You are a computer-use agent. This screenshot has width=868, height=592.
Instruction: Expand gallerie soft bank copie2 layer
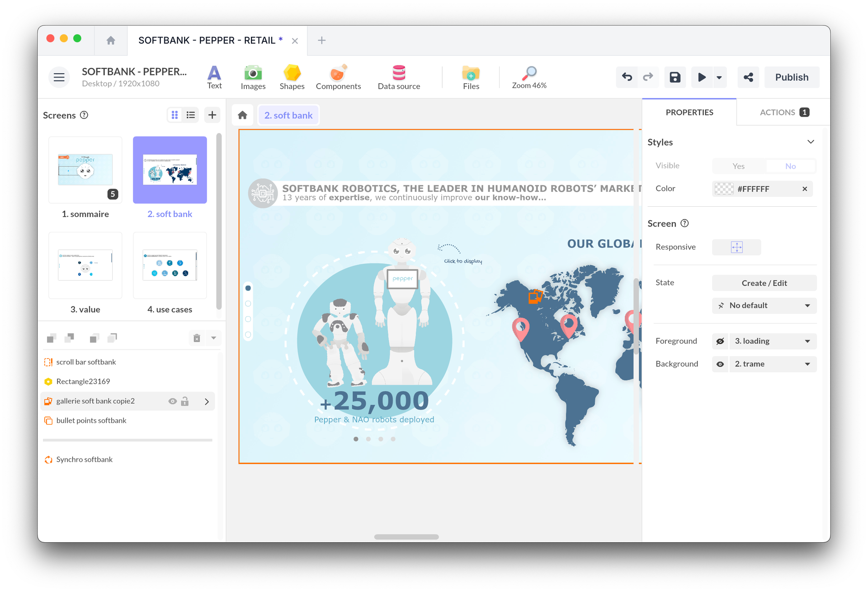coord(207,401)
